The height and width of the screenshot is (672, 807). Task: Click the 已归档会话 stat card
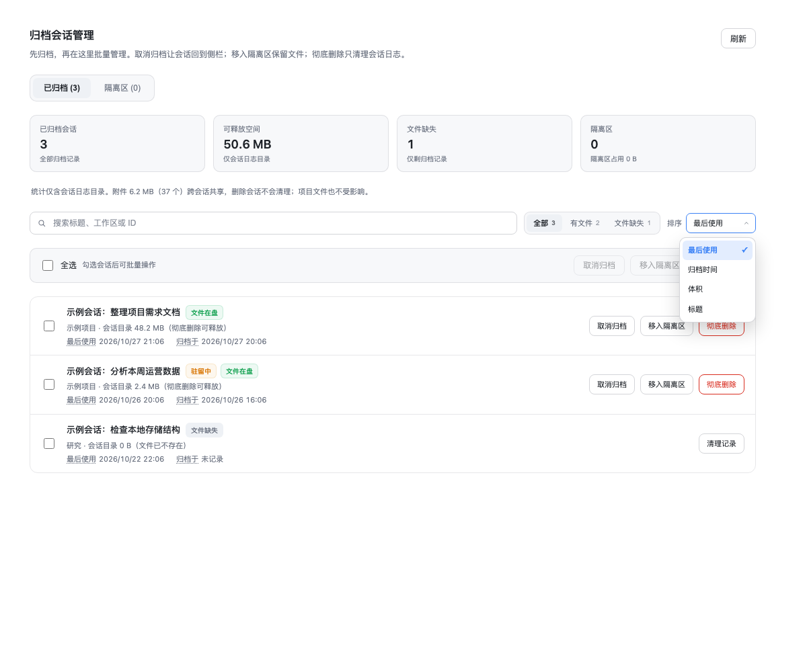[117, 143]
